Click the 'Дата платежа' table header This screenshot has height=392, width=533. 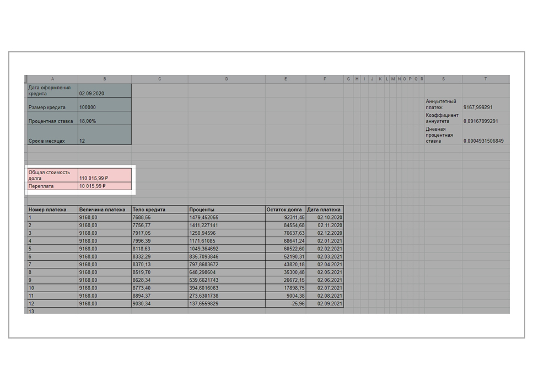point(325,210)
